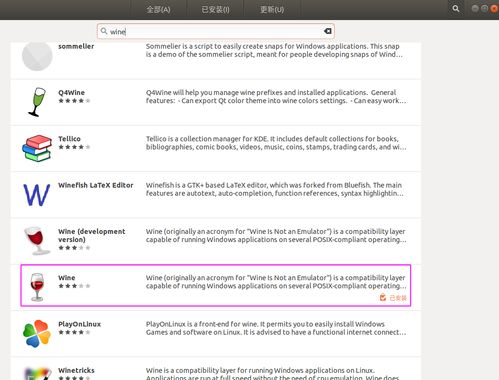Switch to the 更新(U) tab
This screenshot has height=380, width=499.
(x=272, y=9)
